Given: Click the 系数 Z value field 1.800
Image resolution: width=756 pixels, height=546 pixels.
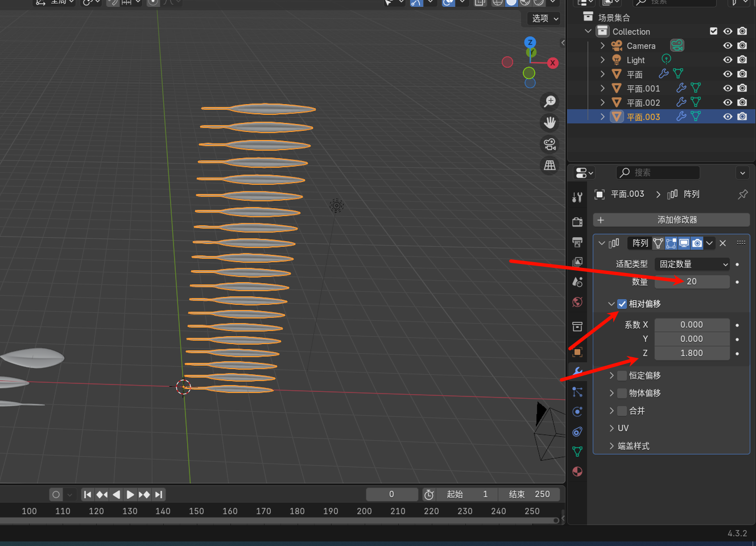Looking at the screenshot, I should pyautogui.click(x=692, y=353).
